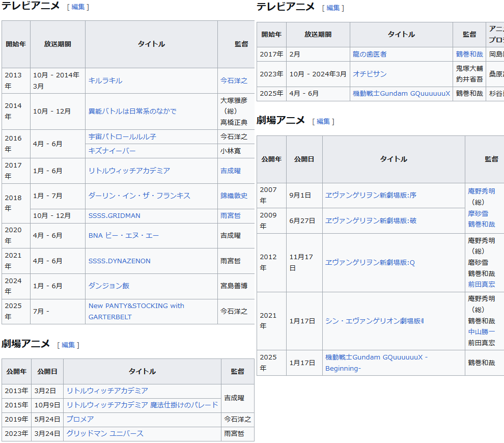Click 鶴巻和哉 link in 龍の歯医者 row

coord(469,54)
